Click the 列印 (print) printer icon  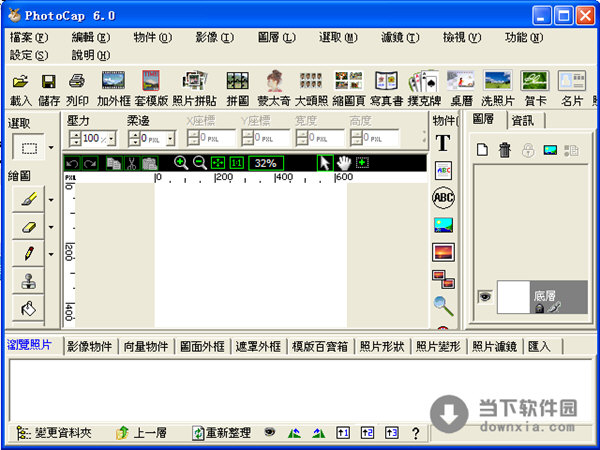tap(77, 81)
